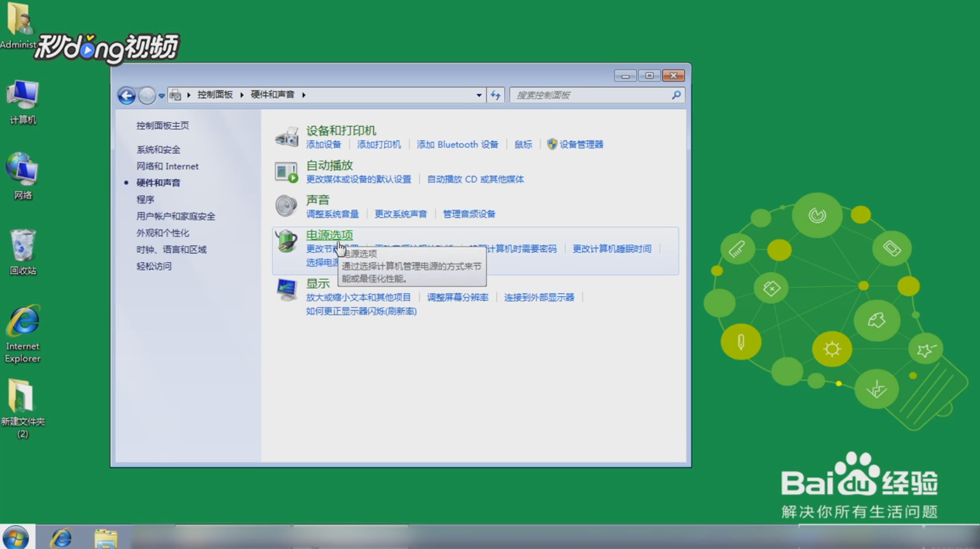Image resolution: width=980 pixels, height=549 pixels.
Task: Open the AutoPlay (自动播放) icon
Action: [287, 172]
